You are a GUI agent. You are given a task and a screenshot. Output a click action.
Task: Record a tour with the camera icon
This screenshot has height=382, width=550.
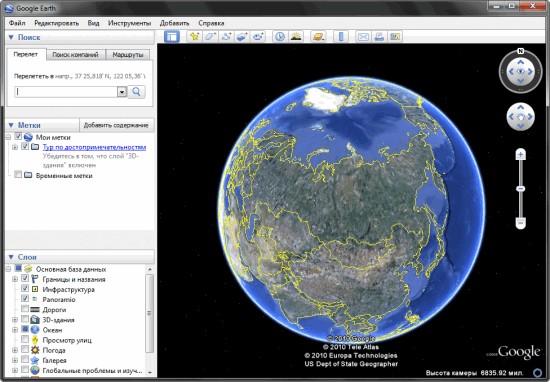tap(259, 36)
